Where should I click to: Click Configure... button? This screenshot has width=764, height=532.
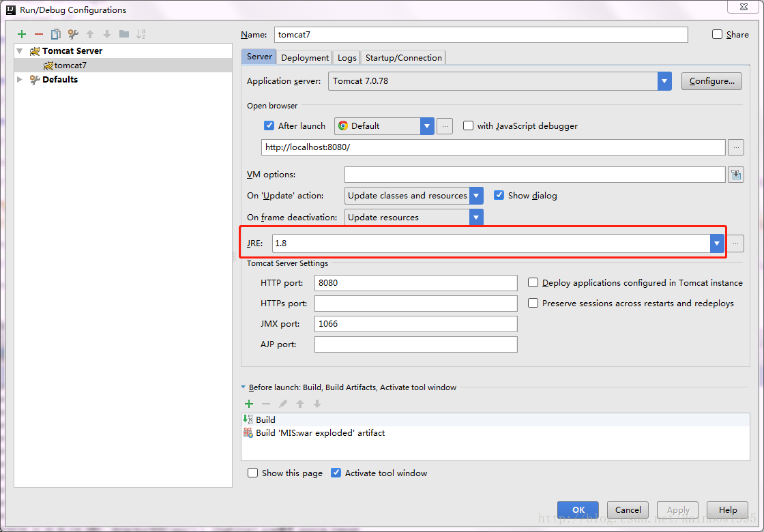[x=712, y=81]
